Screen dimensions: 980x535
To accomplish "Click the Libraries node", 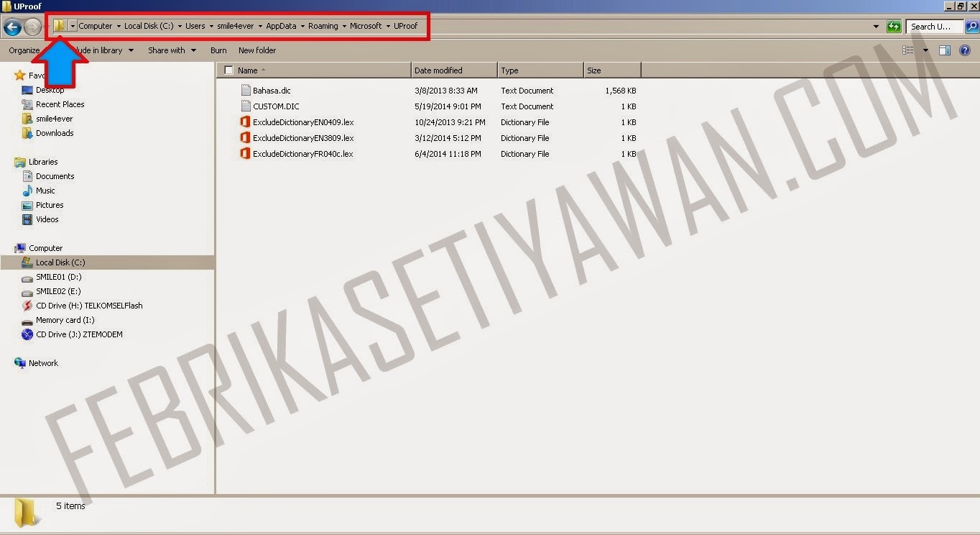I will tap(43, 162).
